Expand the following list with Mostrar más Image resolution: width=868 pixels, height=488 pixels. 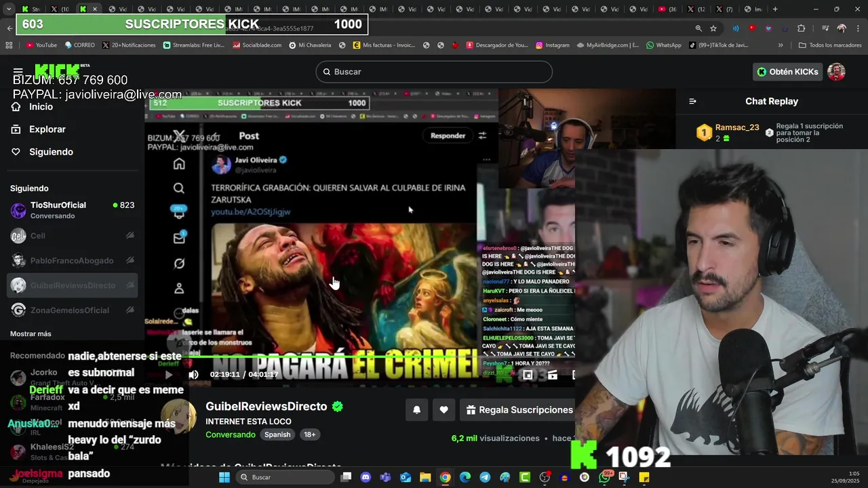[x=31, y=333]
